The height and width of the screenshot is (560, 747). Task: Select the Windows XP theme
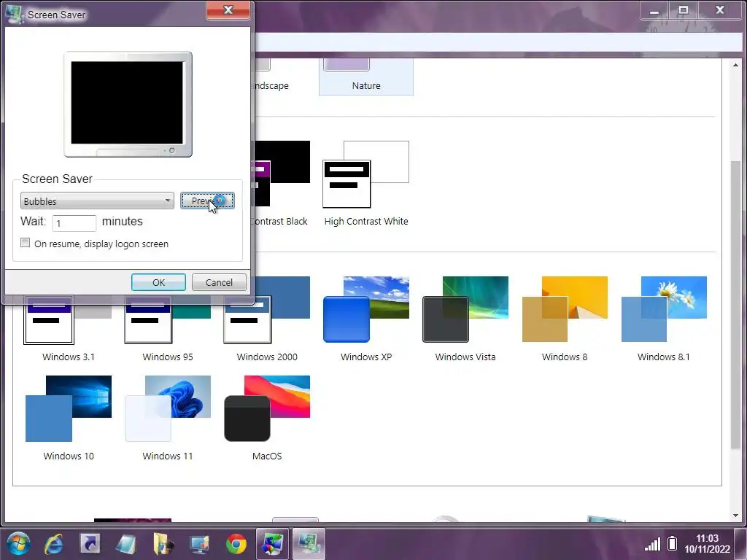366,319
